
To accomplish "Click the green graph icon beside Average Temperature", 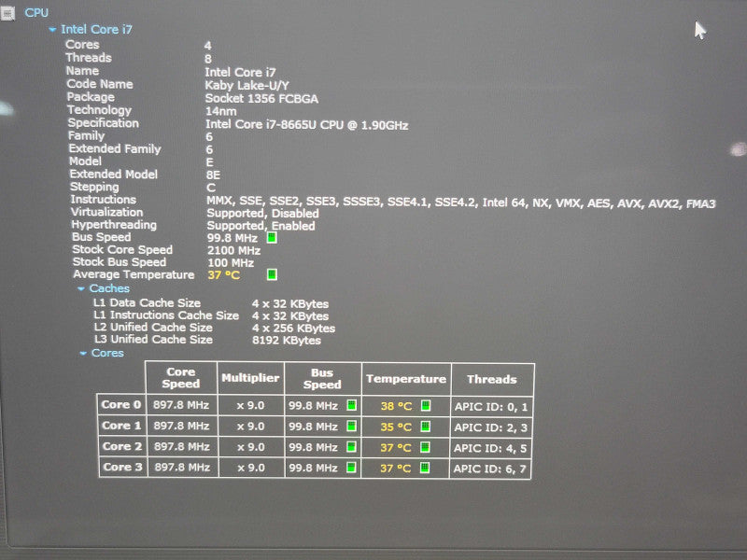I will click(272, 274).
